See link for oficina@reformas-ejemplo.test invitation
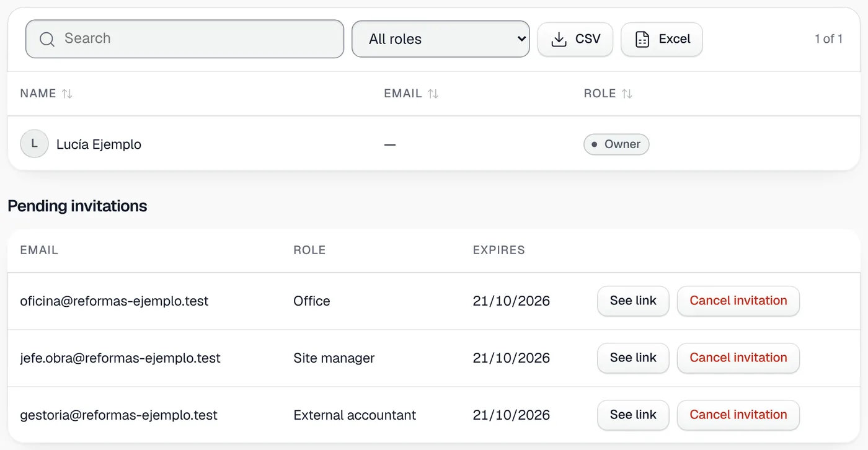This screenshot has width=868, height=450. point(633,301)
